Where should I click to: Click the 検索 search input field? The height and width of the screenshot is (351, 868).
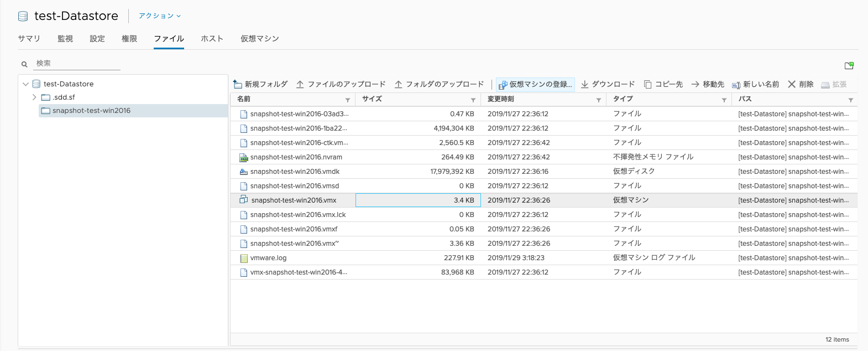(x=77, y=64)
